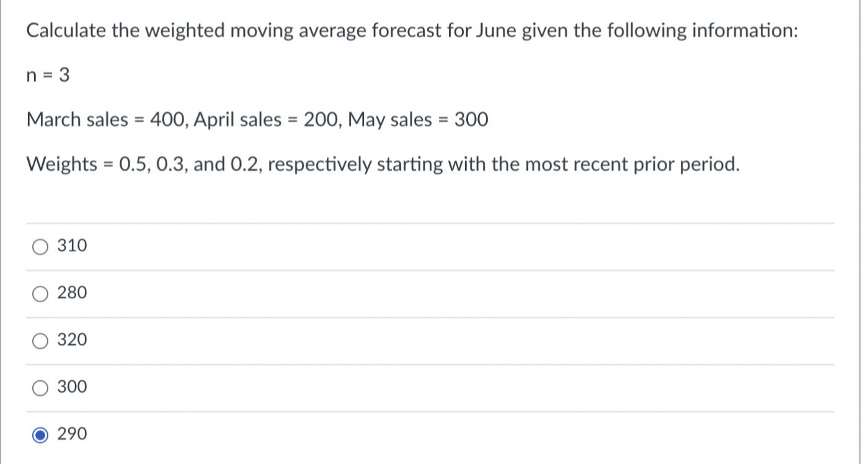
Task: Select the 280 radio button
Action: (x=40, y=293)
